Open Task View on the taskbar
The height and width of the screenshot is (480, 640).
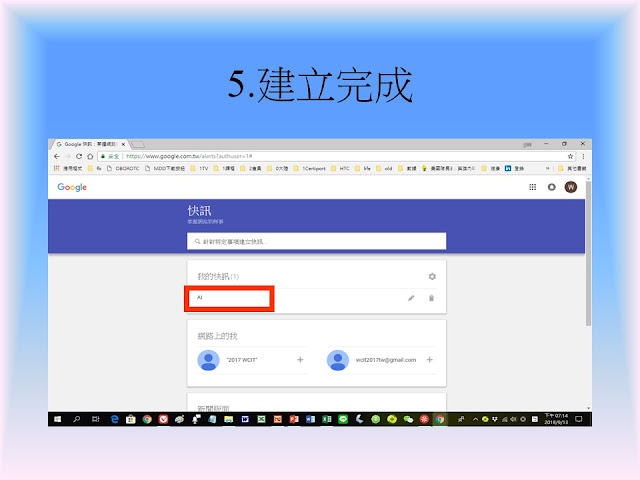pos(96,419)
